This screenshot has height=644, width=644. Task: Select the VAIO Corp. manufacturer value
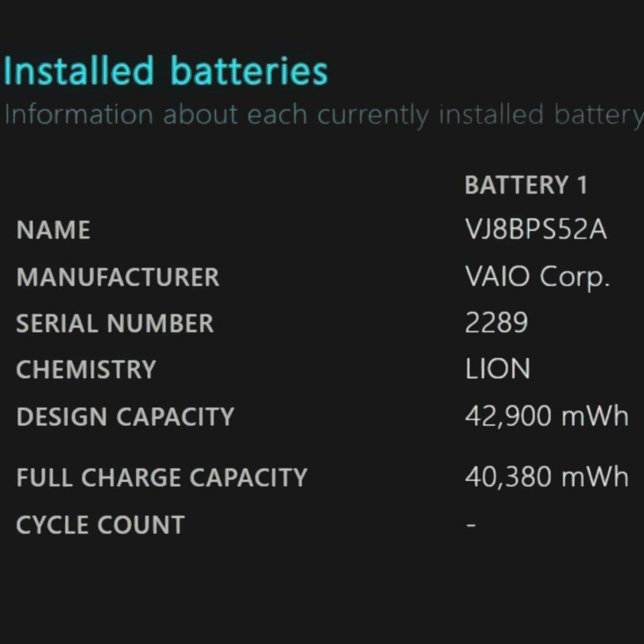537,277
